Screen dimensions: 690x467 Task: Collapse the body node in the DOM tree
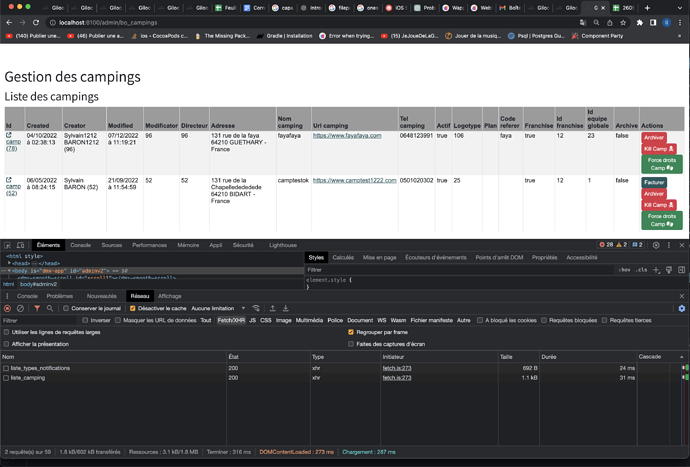tap(9, 271)
